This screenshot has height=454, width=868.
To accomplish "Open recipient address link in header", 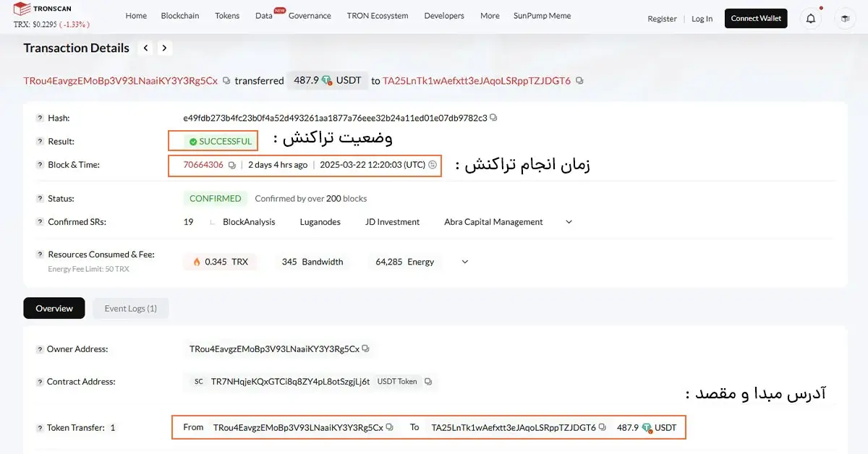I will coord(477,81).
